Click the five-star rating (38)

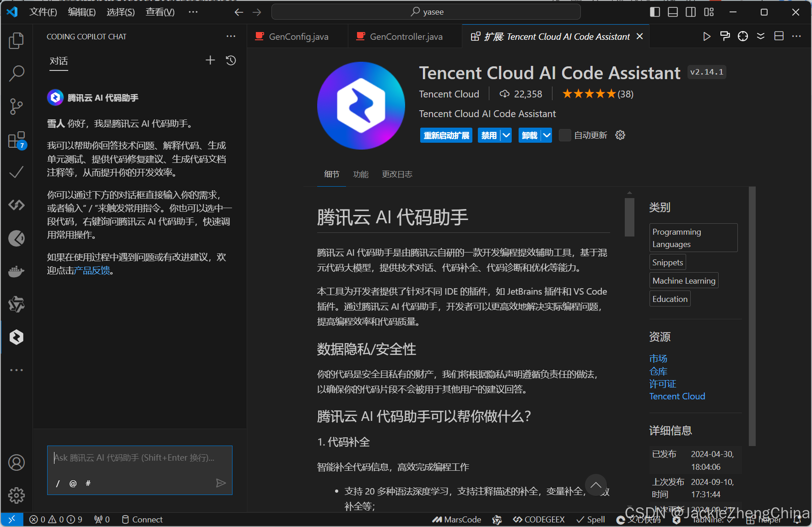(x=598, y=94)
